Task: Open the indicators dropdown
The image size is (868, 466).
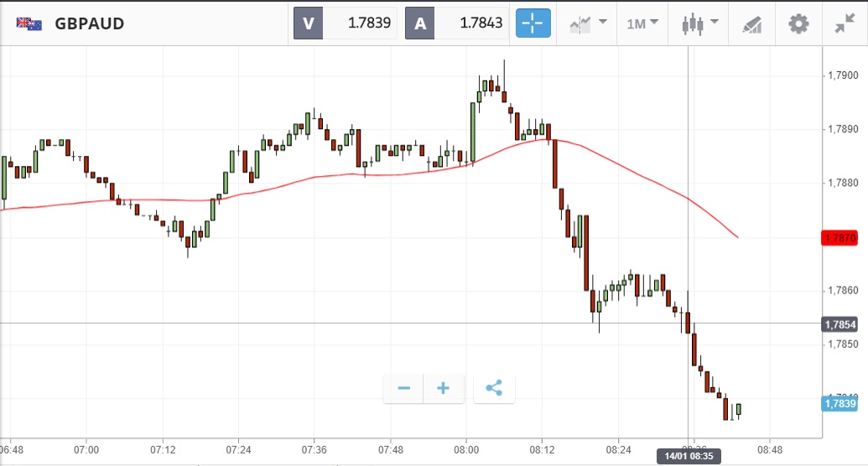Action: [588, 23]
